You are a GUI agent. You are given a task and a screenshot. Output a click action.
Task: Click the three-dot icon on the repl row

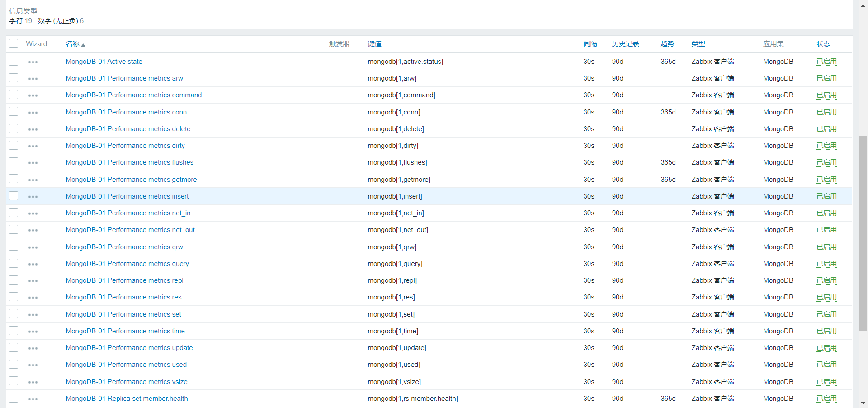click(x=33, y=281)
